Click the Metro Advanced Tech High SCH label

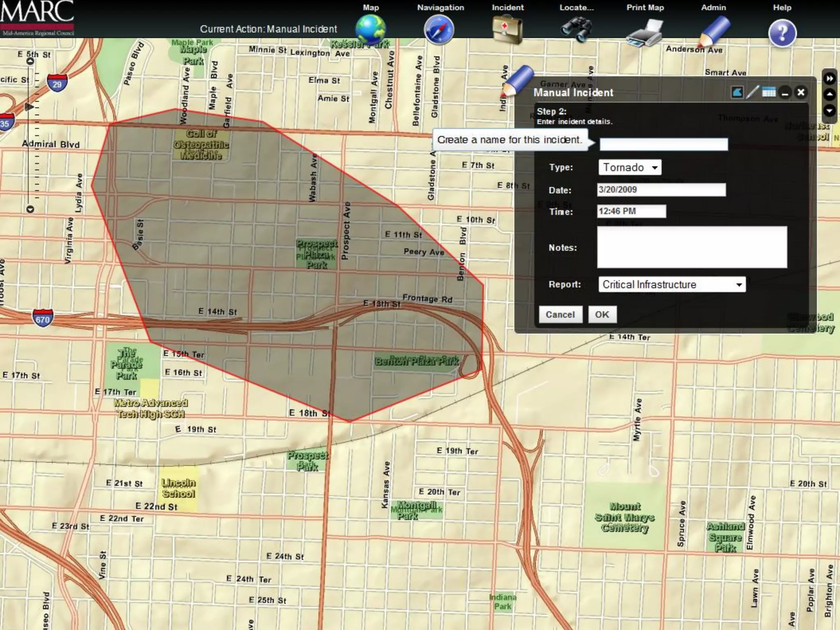click(151, 409)
